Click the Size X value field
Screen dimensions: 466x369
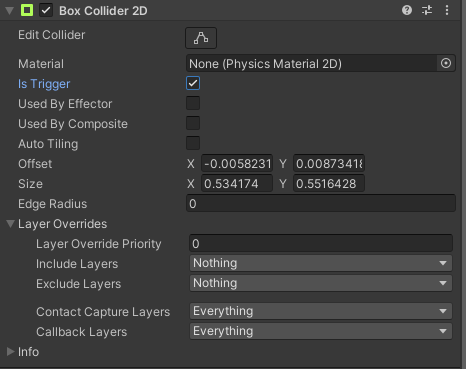pos(237,184)
